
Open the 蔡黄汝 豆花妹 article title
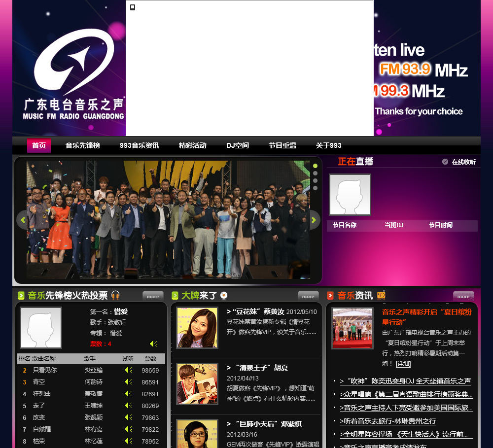tap(255, 311)
